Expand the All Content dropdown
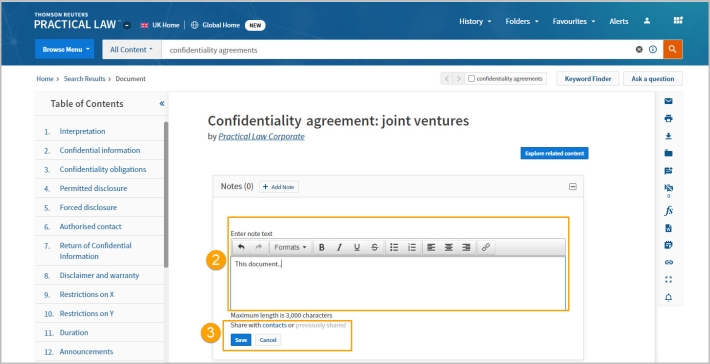 point(132,49)
